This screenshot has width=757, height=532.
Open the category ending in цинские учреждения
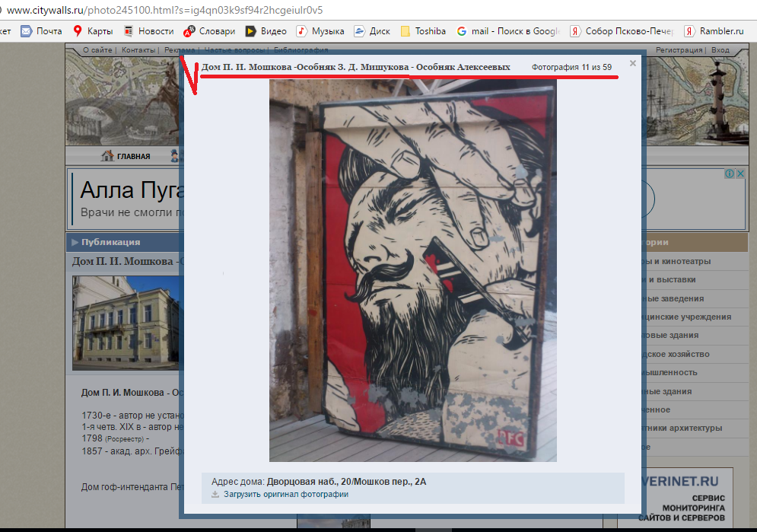pyautogui.click(x=686, y=317)
